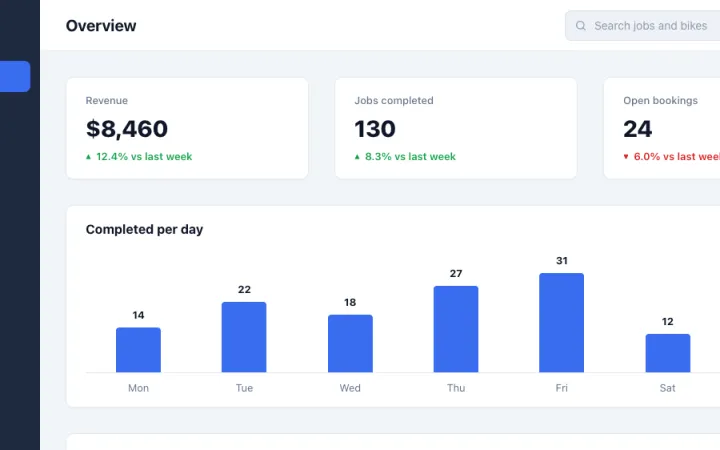Click the 31 value above Fri bar

pyautogui.click(x=562, y=260)
